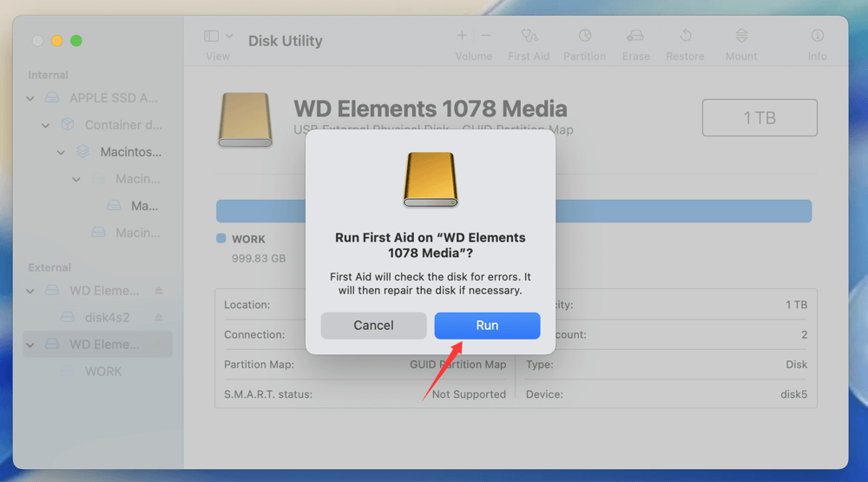Cancel the First Aid dialog
Screen dimensions: 868x482
tap(373, 325)
